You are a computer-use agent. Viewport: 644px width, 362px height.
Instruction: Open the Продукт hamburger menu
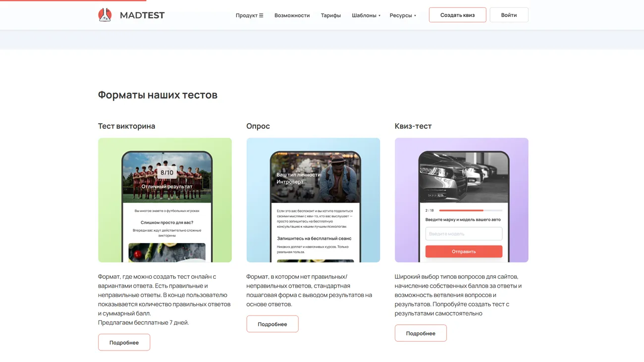[x=249, y=15]
